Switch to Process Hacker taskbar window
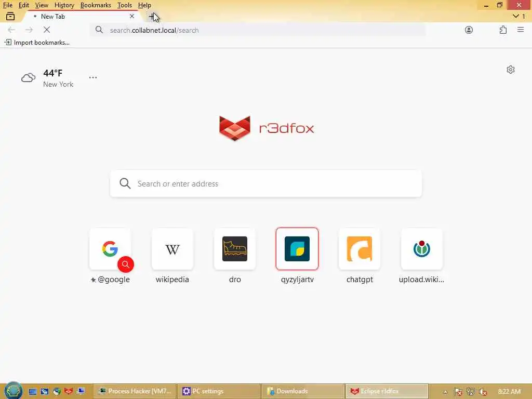The height and width of the screenshot is (399, 532). coord(135,391)
